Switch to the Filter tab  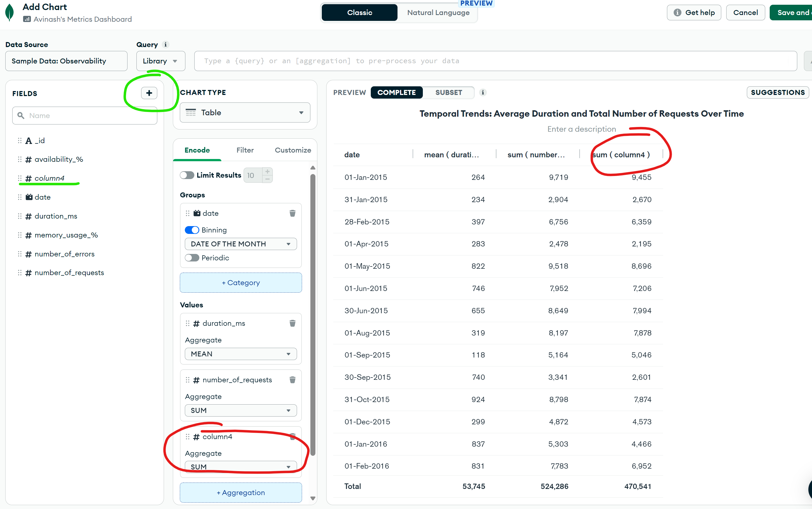point(245,150)
